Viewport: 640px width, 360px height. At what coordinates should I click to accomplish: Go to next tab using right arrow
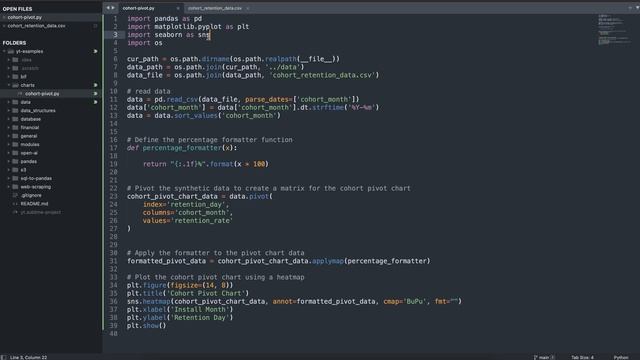click(113, 8)
